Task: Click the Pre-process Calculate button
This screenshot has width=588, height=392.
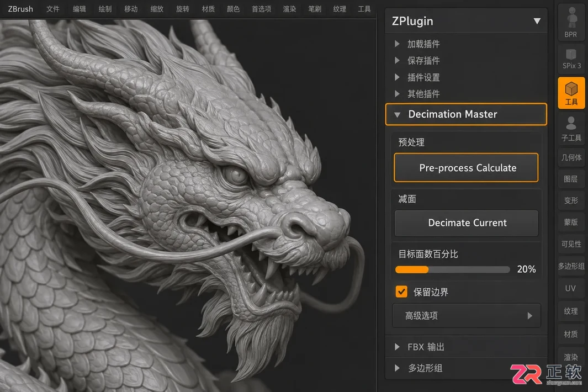Action: pos(466,168)
